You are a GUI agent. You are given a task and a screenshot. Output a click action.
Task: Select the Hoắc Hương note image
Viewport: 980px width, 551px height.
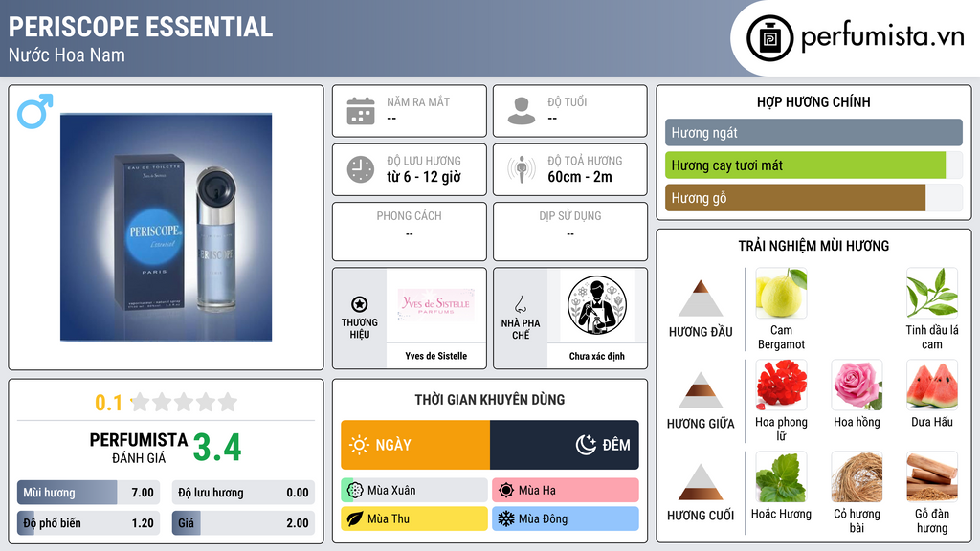[781, 476]
